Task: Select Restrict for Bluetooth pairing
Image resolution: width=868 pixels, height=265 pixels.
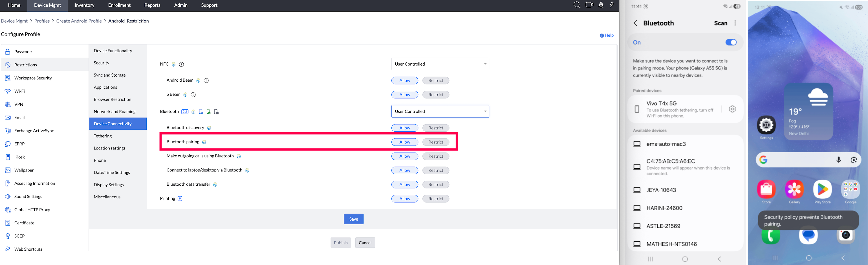Action: tap(435, 142)
